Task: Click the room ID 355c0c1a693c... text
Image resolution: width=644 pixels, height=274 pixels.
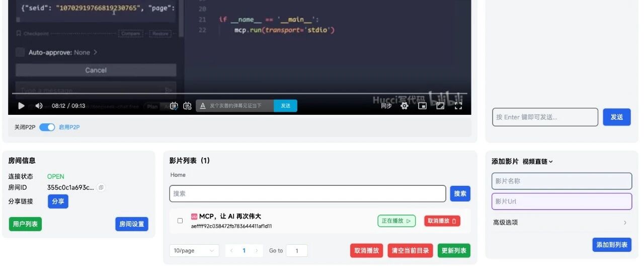Action: [x=70, y=187]
